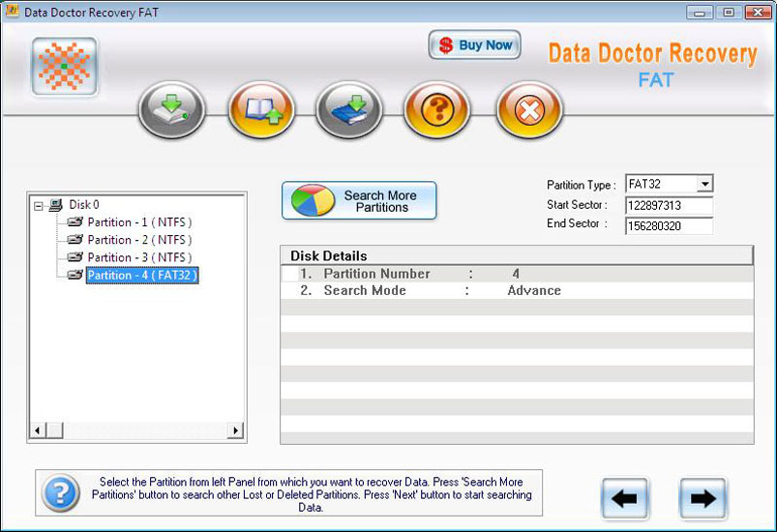The image size is (777, 532).
Task: Click the End Sector input field
Action: pos(669,226)
